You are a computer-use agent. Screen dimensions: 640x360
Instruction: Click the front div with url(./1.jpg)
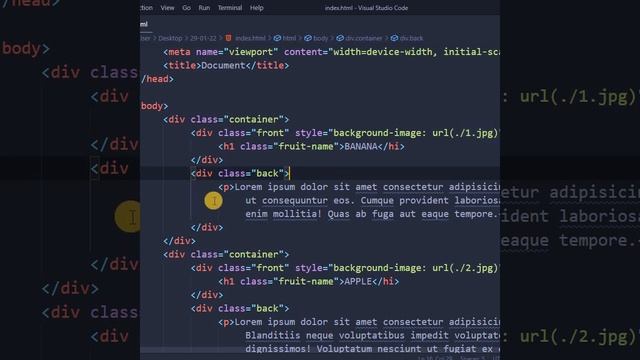coord(345,133)
